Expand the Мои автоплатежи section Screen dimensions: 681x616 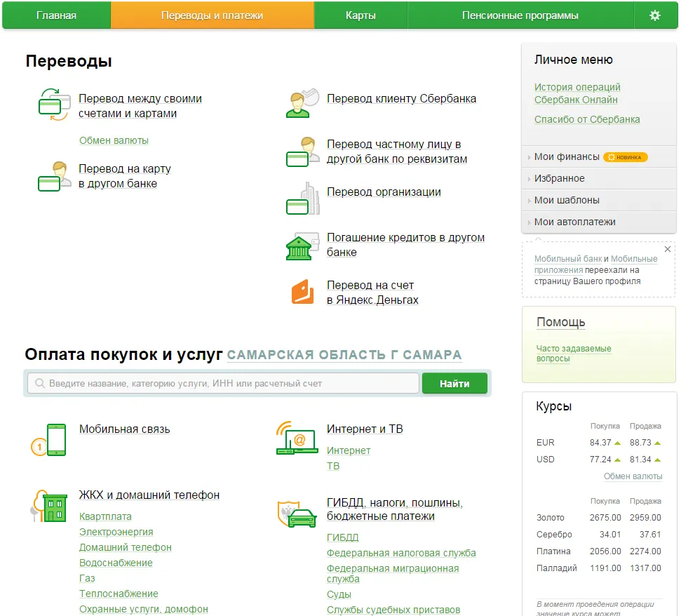pyautogui.click(x=574, y=222)
